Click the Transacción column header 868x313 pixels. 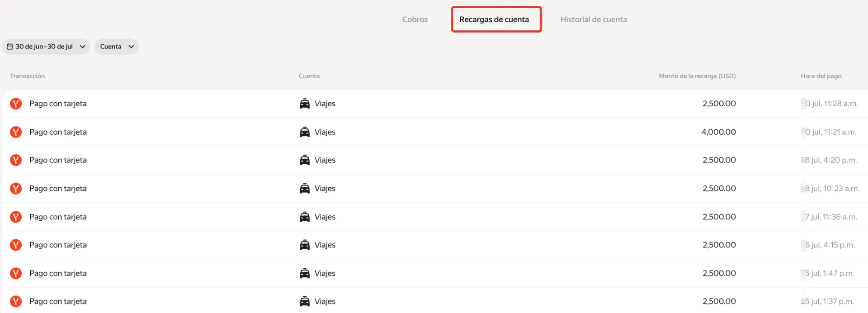(x=28, y=76)
